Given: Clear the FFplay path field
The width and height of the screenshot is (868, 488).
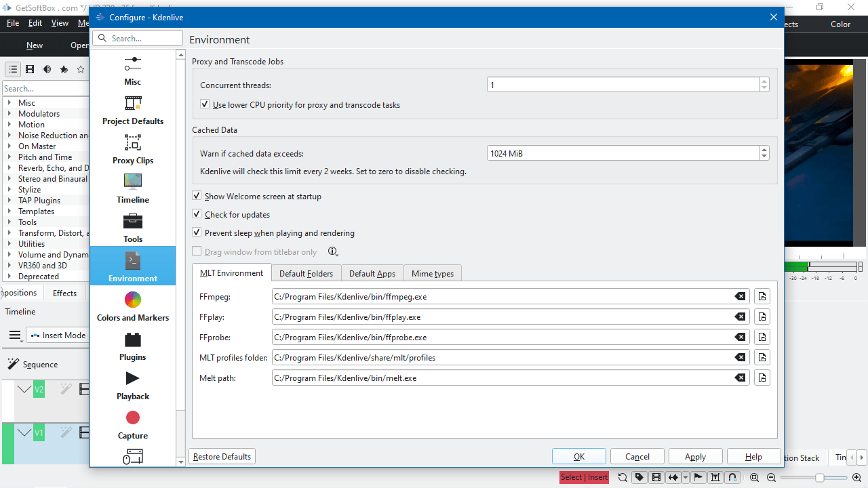Looking at the screenshot, I should [x=741, y=317].
